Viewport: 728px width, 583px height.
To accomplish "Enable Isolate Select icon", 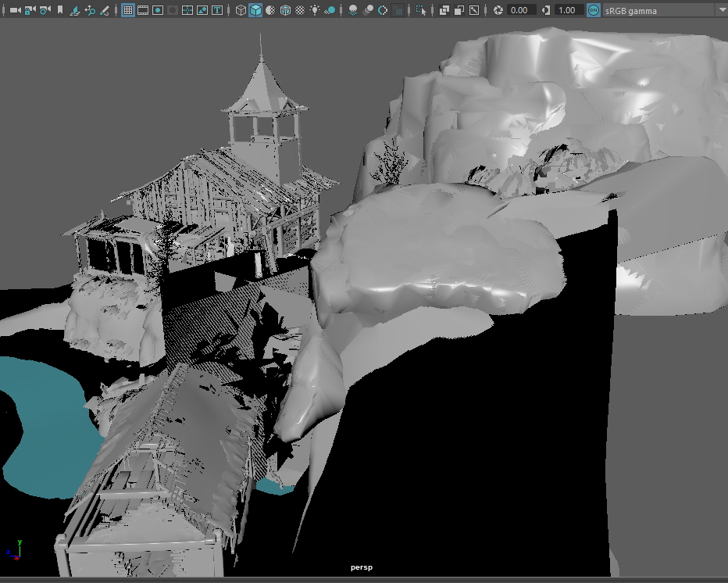I will coord(421,10).
